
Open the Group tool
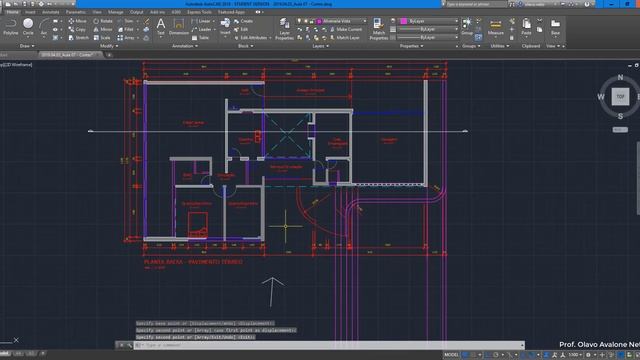tap(467, 27)
